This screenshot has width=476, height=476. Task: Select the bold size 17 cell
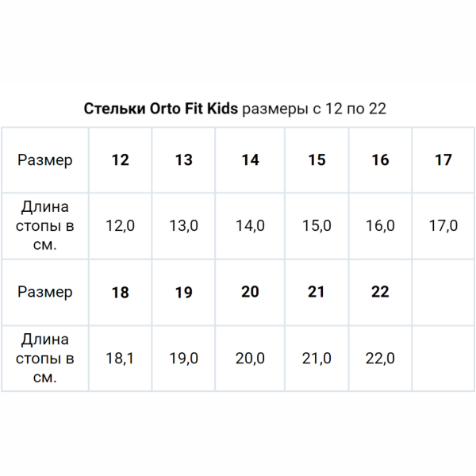pyautogui.click(x=443, y=160)
